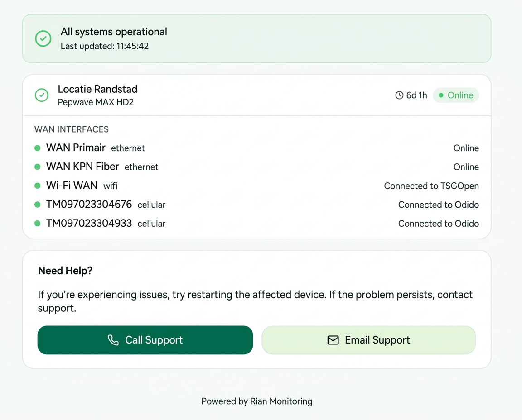The image size is (522, 420).
Task: Click the green status dot for WAN Primair
Action: 38,148
